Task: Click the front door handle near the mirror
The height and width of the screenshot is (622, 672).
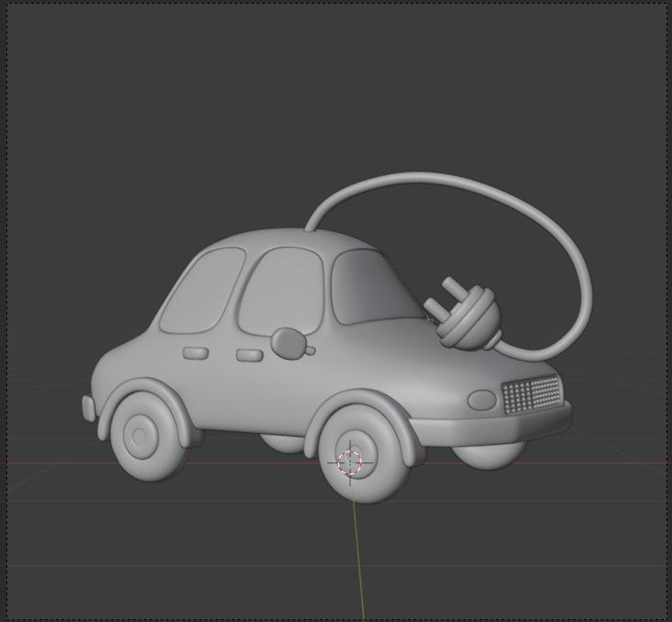Action: tap(249, 355)
